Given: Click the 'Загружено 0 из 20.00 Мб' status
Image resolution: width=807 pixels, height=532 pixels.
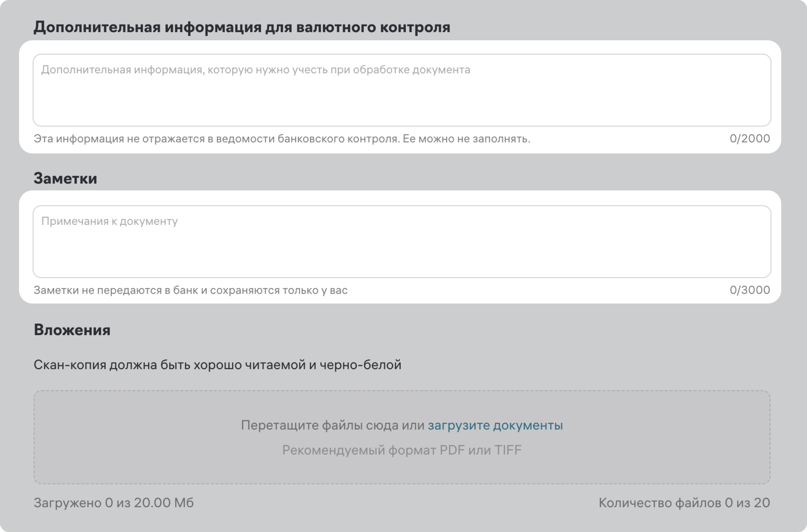Looking at the screenshot, I should pyautogui.click(x=113, y=503).
